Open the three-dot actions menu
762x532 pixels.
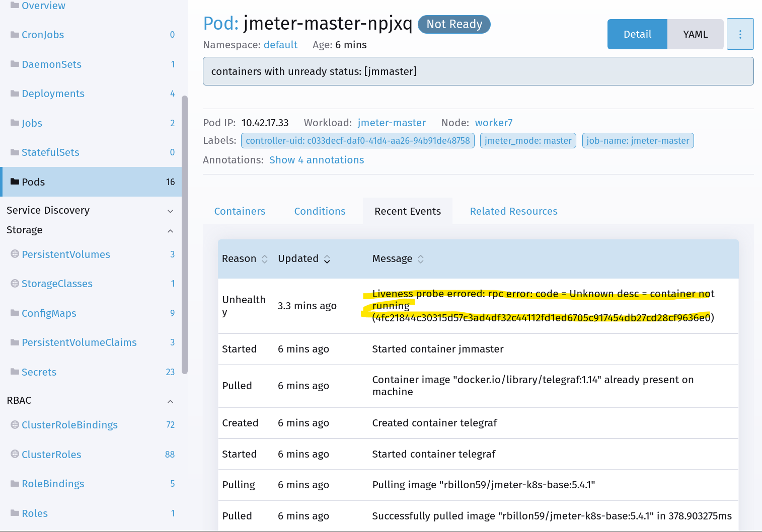pyautogui.click(x=740, y=34)
